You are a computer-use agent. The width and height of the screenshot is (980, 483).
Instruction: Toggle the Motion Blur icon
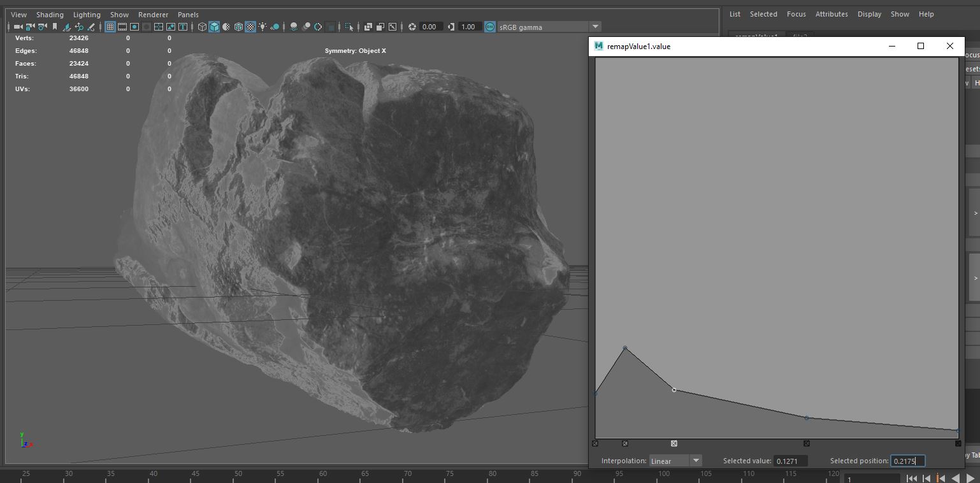(x=306, y=27)
